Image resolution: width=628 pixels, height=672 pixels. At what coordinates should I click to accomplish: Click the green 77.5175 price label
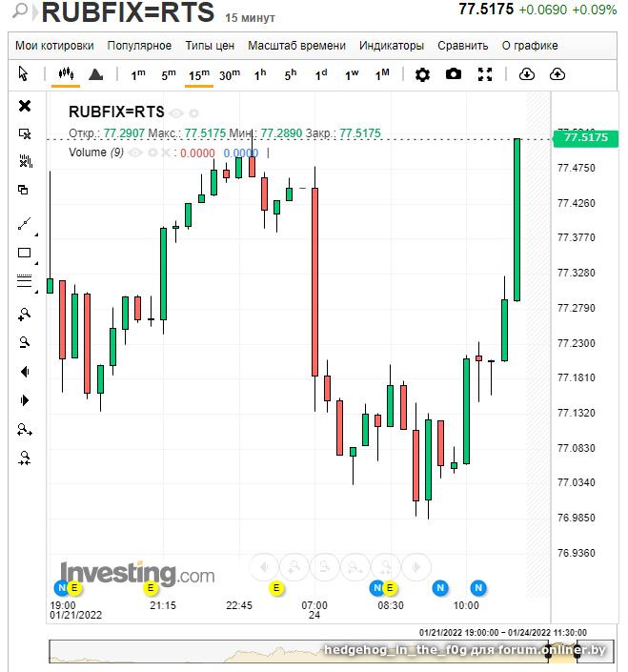(x=585, y=138)
